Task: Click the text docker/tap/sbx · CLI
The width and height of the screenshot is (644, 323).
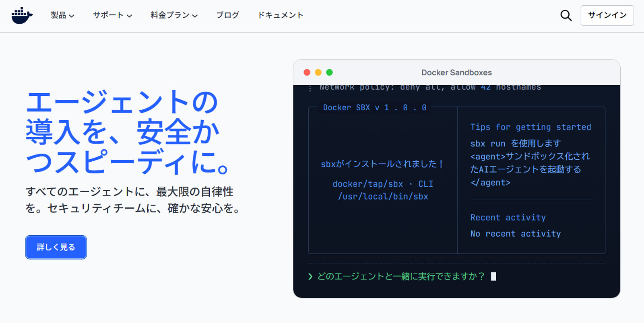Action: [383, 184]
